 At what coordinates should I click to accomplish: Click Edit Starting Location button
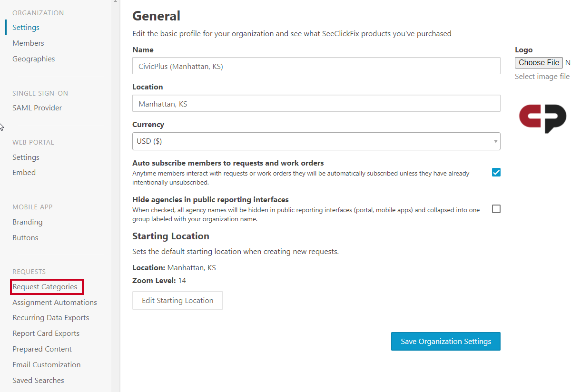177,301
